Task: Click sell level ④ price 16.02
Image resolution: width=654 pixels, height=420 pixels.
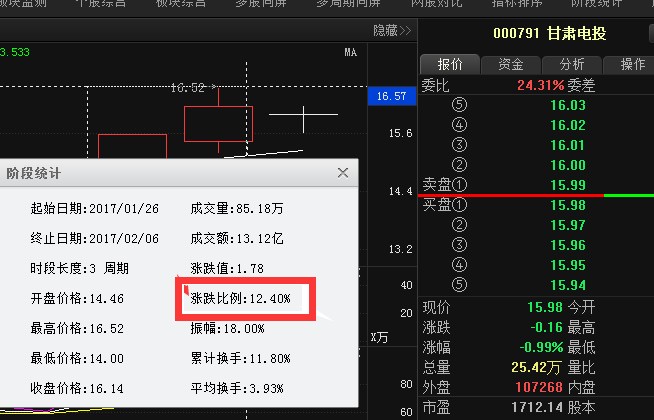Action: pyautogui.click(x=568, y=125)
